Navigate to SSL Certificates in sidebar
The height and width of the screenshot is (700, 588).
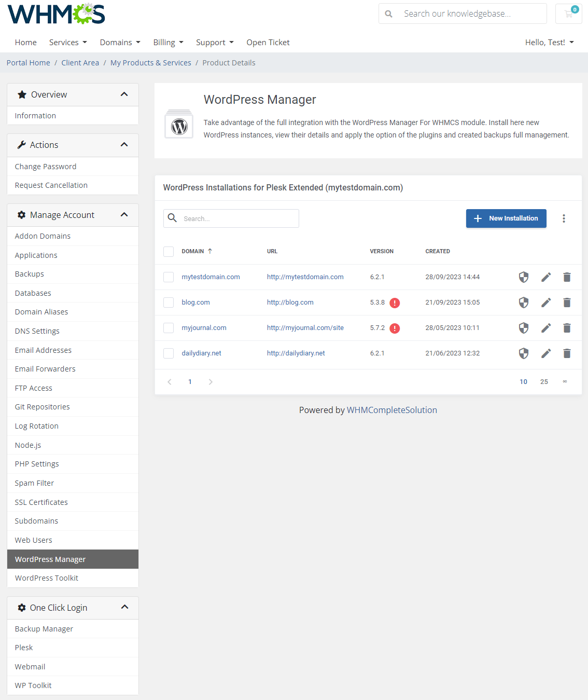41,502
